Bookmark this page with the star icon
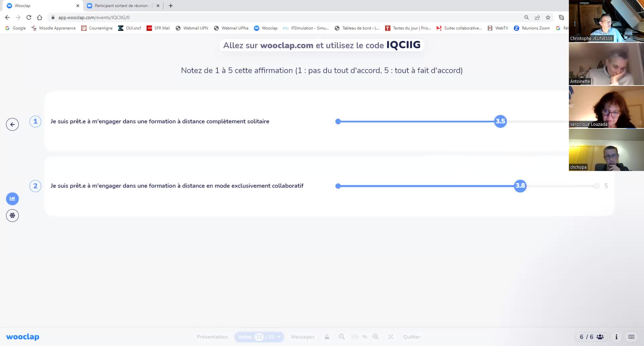The image size is (644, 346). (548, 17)
